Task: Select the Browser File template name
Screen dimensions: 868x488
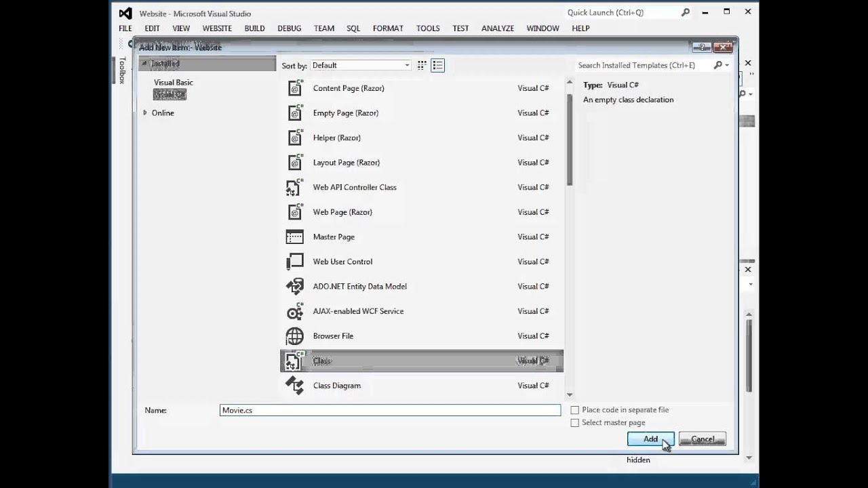Action: (x=333, y=335)
